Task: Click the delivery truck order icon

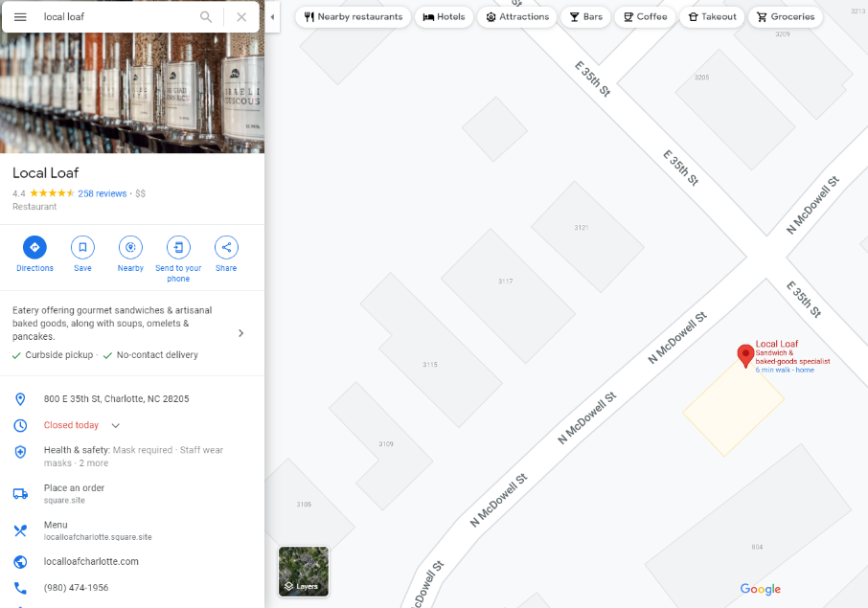Action: (20, 493)
